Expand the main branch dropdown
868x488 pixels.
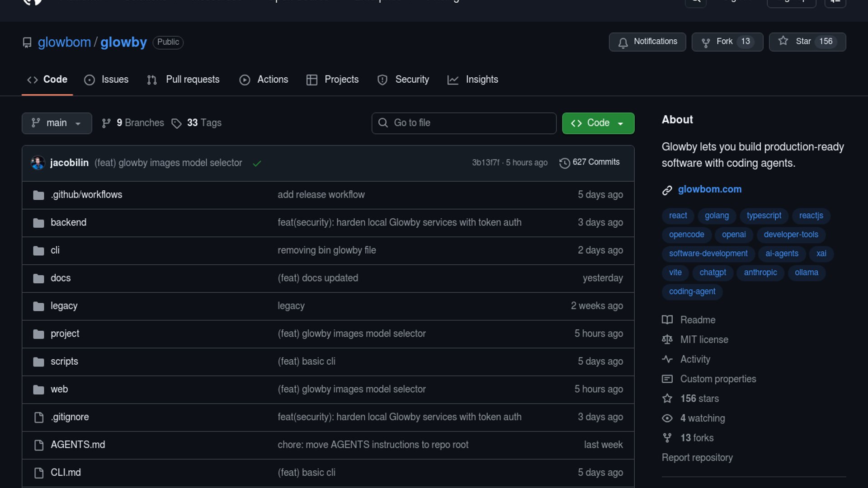[x=57, y=123]
